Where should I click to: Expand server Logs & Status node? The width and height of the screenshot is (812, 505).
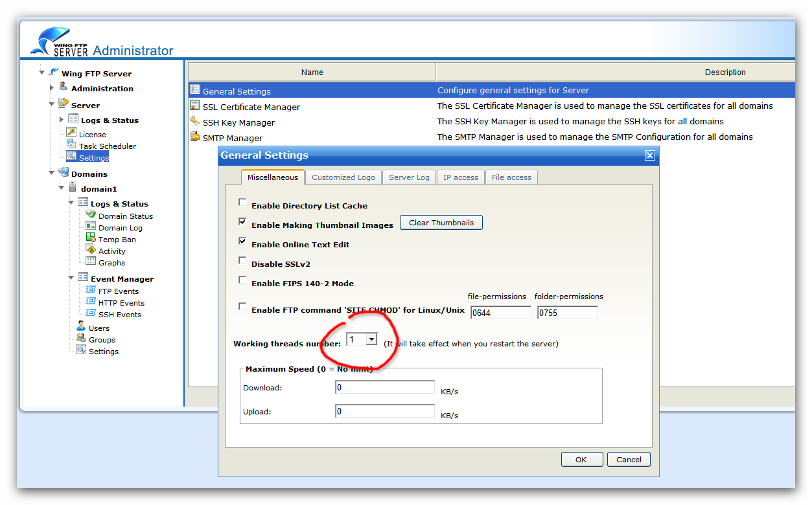[62, 119]
